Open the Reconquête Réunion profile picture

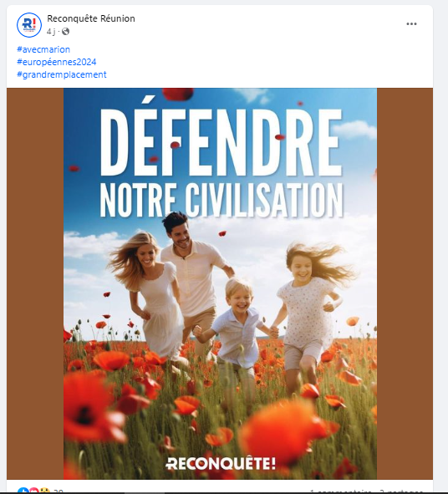pos(29,25)
